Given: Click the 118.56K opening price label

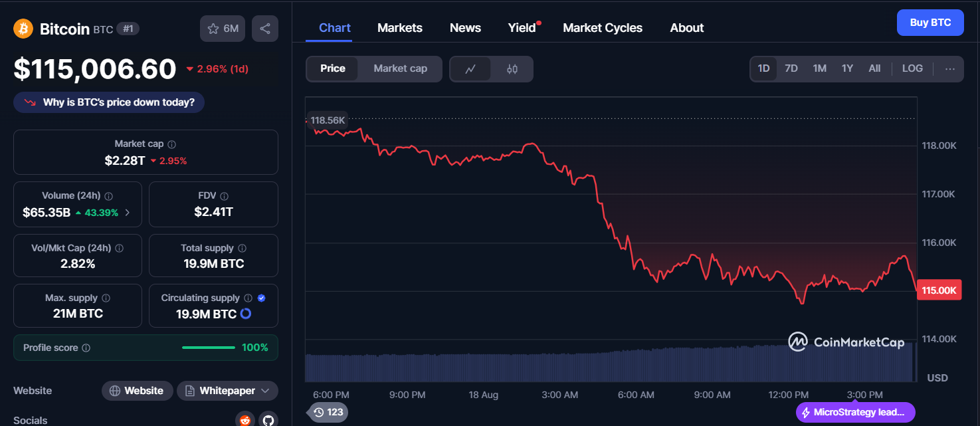Looking at the screenshot, I should tap(326, 120).
